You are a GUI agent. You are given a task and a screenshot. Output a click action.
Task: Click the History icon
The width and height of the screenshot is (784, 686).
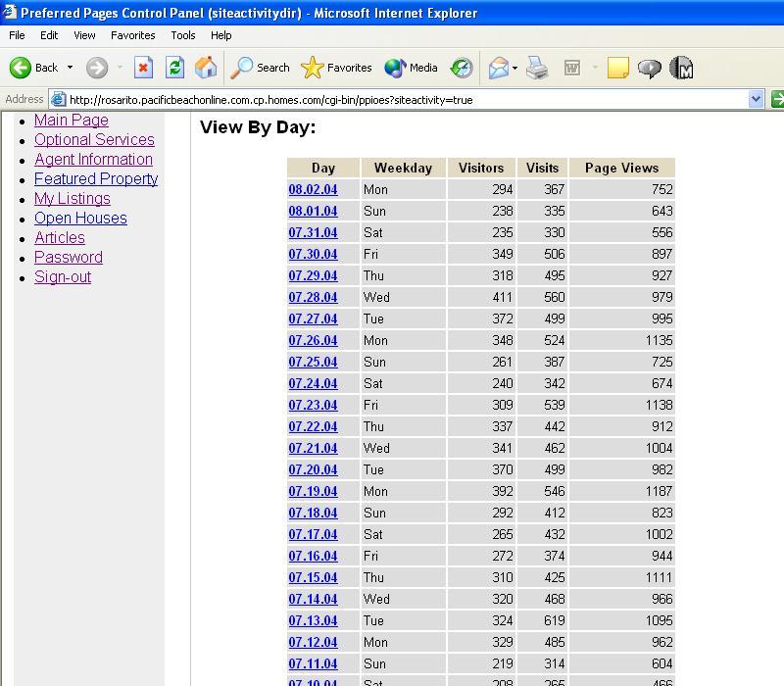462,68
